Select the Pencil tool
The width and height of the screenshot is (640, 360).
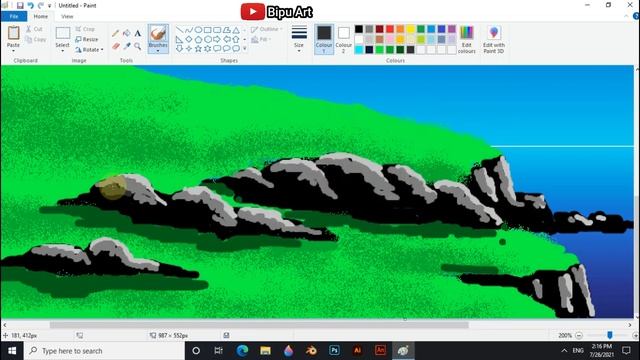tap(116, 33)
